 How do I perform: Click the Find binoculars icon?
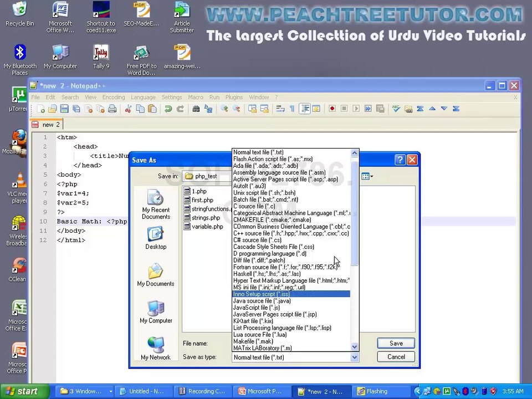196,109
